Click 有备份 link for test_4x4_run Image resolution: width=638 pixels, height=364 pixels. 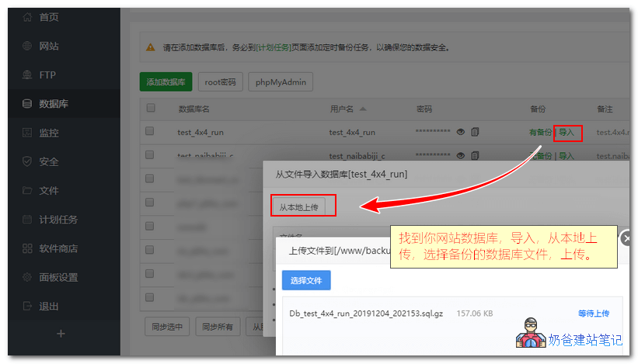coord(540,132)
